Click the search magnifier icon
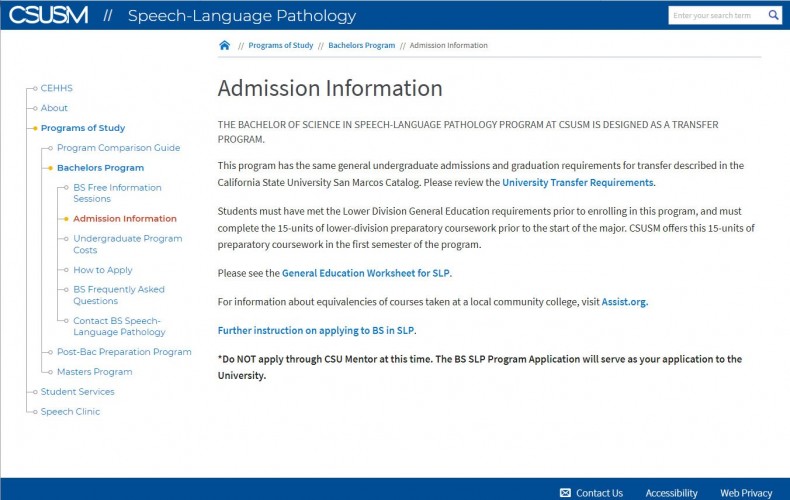The image size is (790, 500). (773, 15)
